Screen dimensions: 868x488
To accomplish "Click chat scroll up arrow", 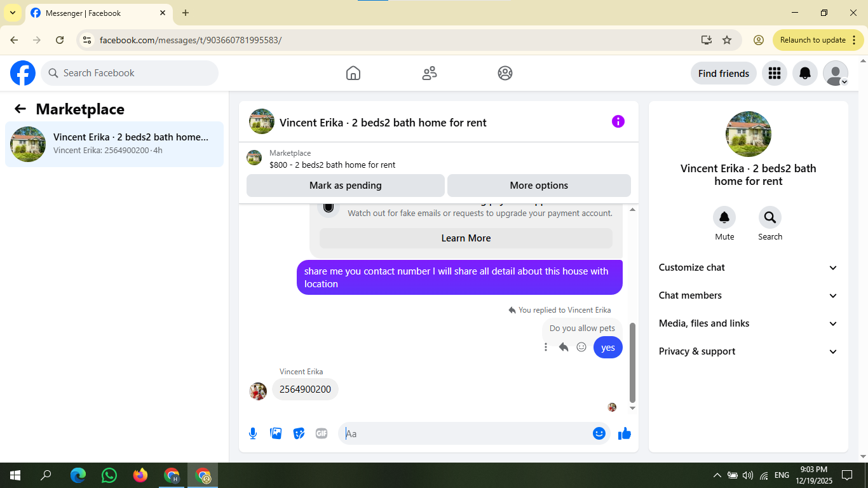I will pyautogui.click(x=632, y=209).
